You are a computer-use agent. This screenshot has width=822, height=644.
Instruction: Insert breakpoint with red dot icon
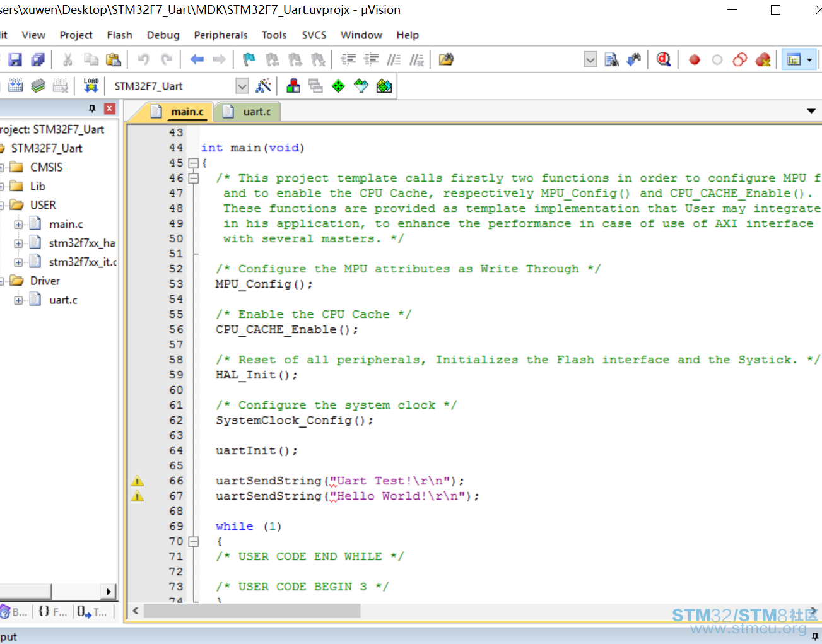click(695, 60)
